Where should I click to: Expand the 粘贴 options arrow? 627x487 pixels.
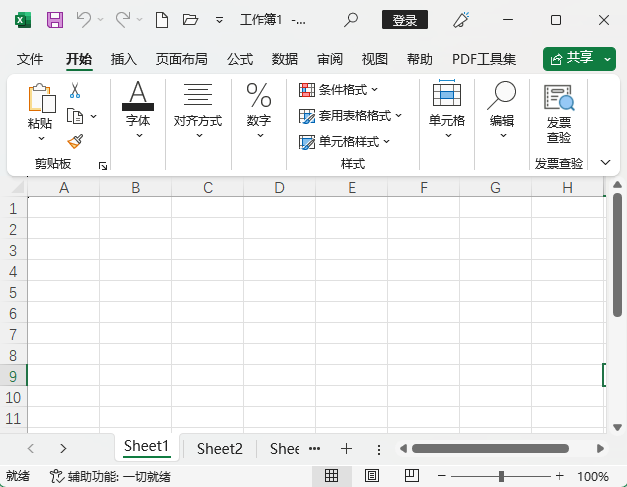point(41,138)
